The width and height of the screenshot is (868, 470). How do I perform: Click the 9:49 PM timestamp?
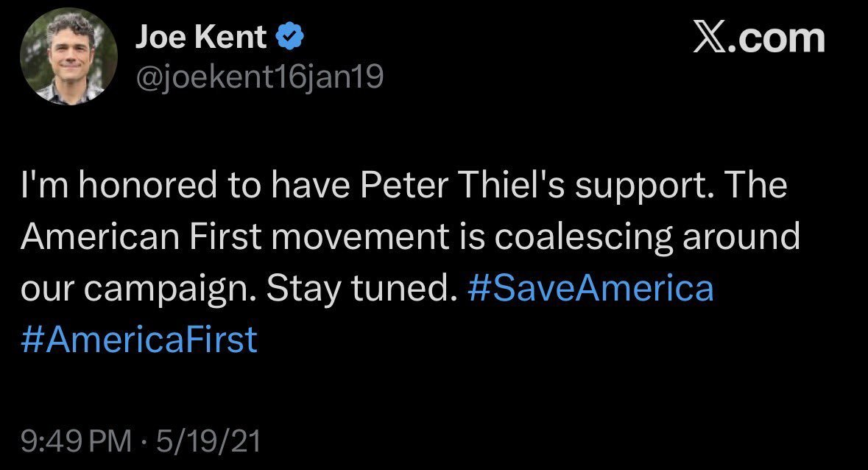click(x=75, y=441)
